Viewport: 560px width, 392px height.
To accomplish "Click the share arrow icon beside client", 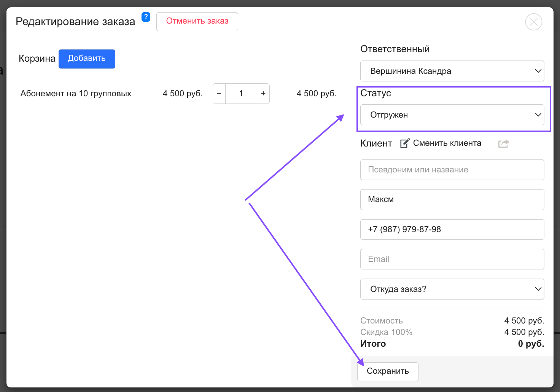I will 503,143.
